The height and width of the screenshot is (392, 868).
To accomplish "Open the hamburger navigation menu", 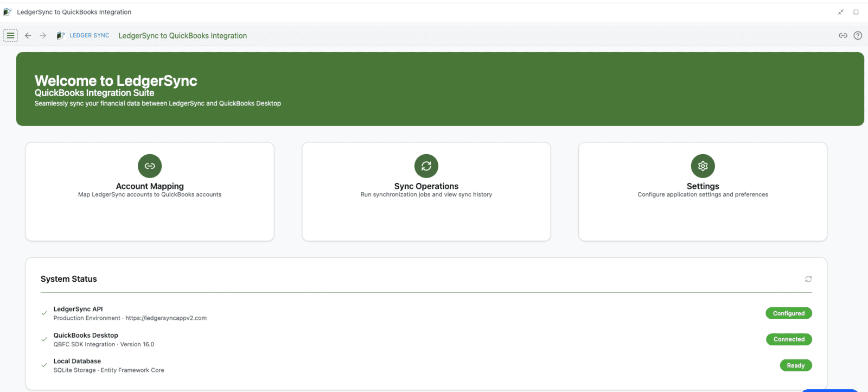I will point(10,36).
